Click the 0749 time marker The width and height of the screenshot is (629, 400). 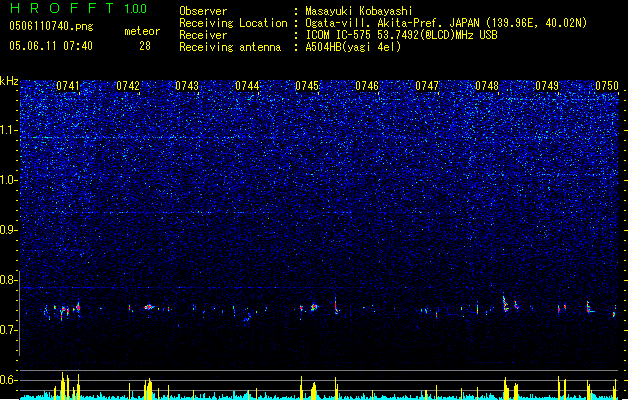(x=547, y=86)
